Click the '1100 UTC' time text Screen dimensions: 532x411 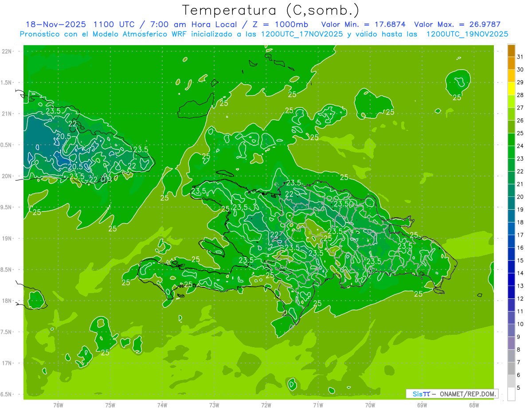tap(115, 24)
